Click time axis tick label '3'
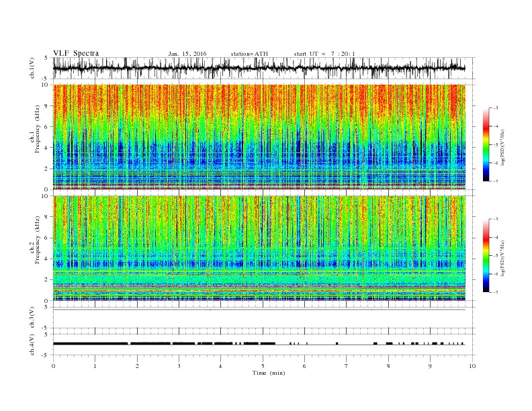The width and height of the screenshot is (532, 411). coord(179,366)
